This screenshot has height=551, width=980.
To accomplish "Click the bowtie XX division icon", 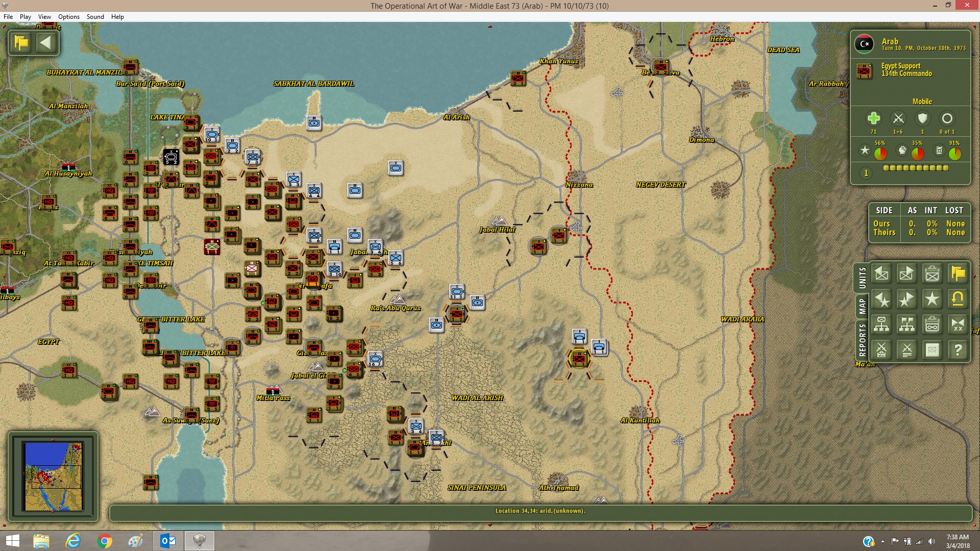I will [958, 325].
